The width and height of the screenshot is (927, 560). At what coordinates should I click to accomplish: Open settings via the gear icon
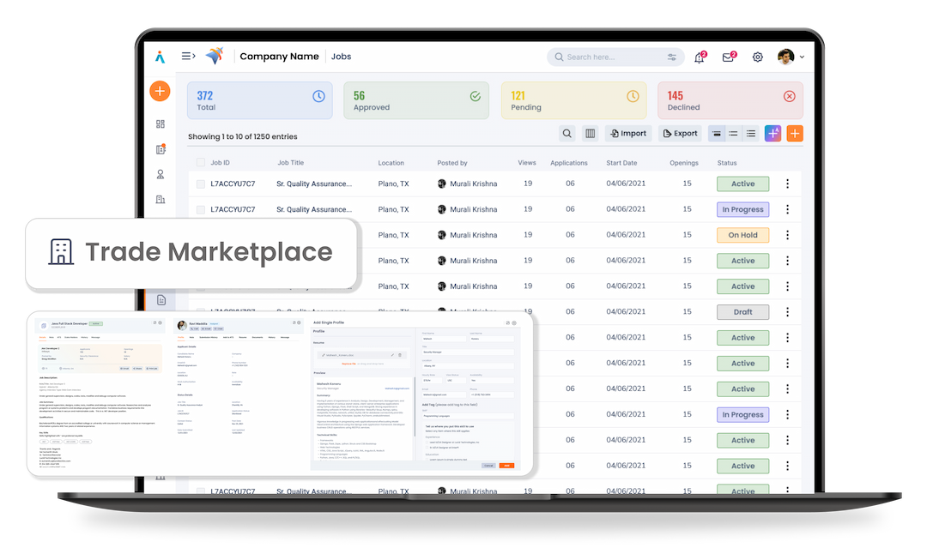pyautogui.click(x=757, y=57)
